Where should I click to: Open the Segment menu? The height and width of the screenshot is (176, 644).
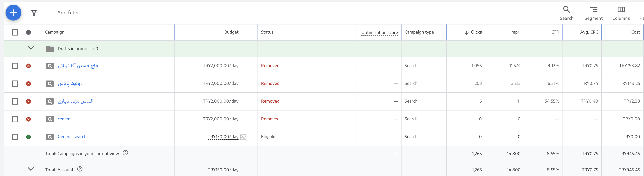tap(594, 13)
